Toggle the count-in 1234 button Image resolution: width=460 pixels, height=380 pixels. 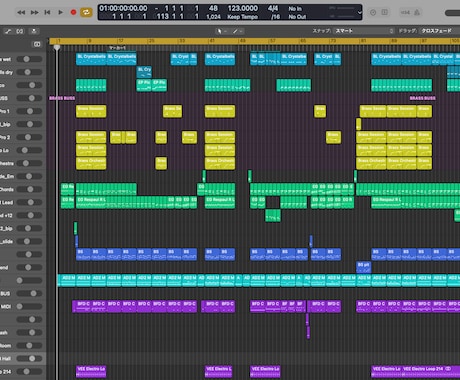[x=405, y=12]
